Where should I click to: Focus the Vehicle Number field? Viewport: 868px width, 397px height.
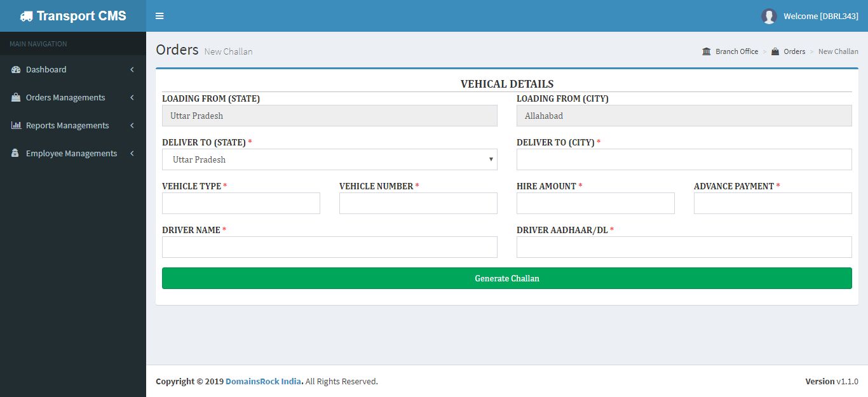pyautogui.click(x=418, y=203)
